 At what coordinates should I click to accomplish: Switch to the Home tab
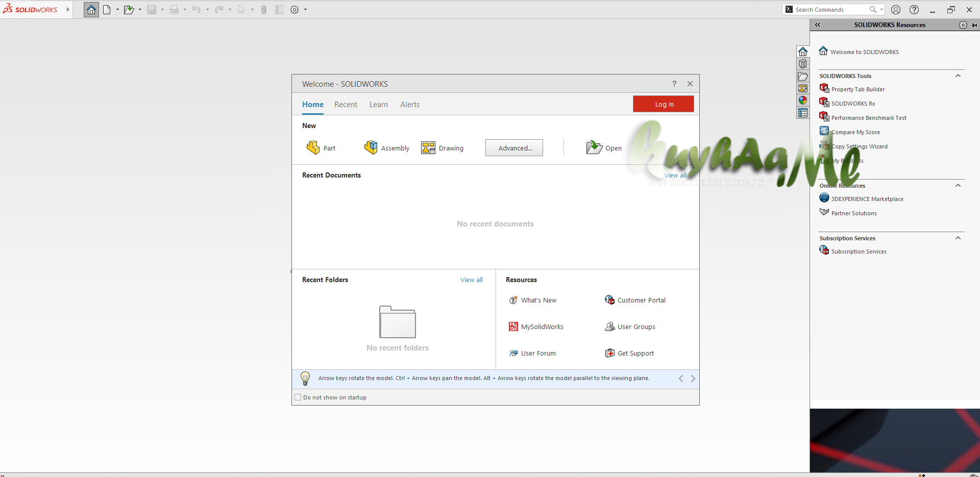[x=313, y=105]
